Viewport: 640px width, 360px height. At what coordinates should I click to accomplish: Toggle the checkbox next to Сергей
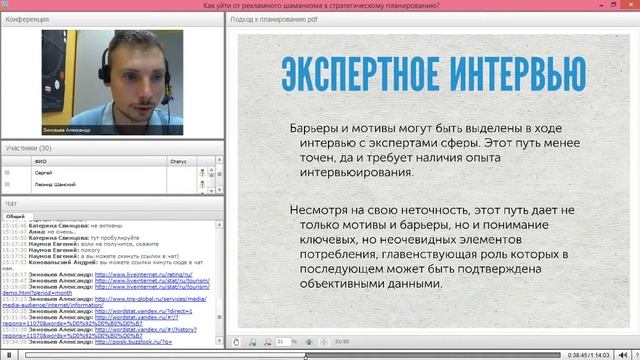click(x=7, y=173)
